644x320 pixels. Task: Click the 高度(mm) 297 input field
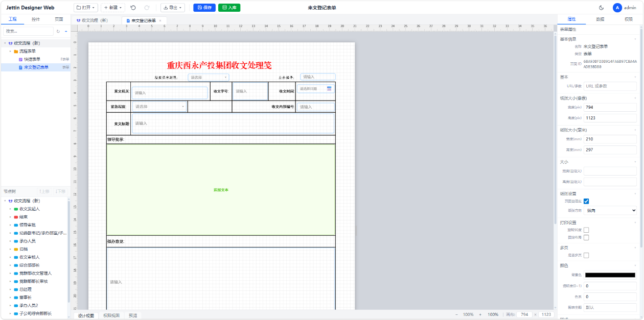click(x=610, y=150)
